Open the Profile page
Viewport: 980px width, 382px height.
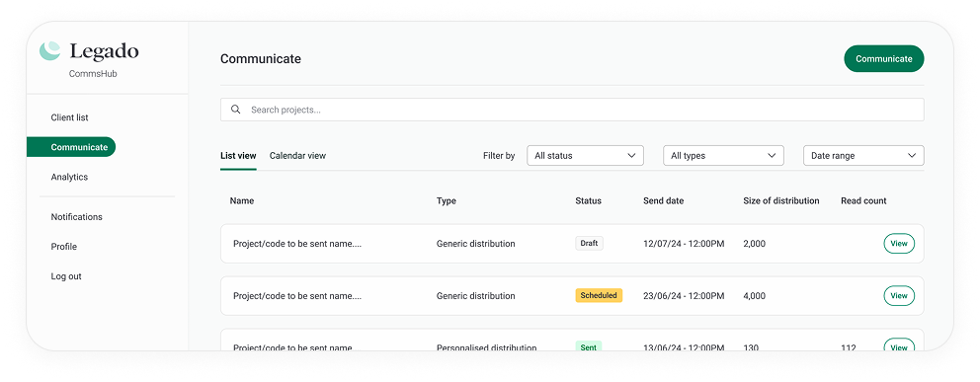pyautogui.click(x=64, y=247)
